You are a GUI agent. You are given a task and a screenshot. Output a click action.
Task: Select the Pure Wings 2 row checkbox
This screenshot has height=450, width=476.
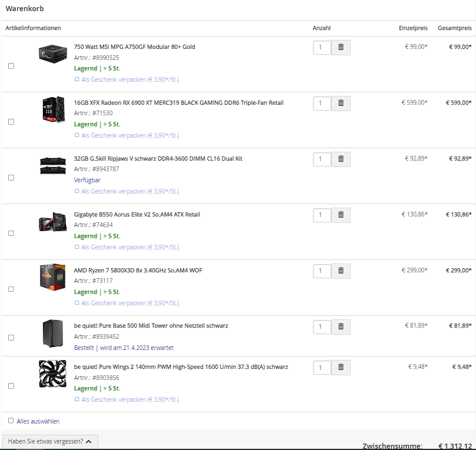click(11, 386)
